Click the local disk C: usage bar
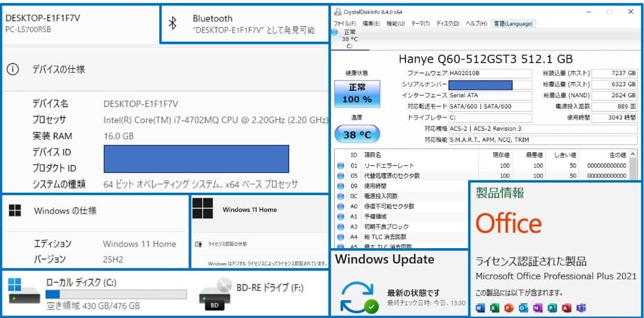The image size is (644, 318). point(116,294)
